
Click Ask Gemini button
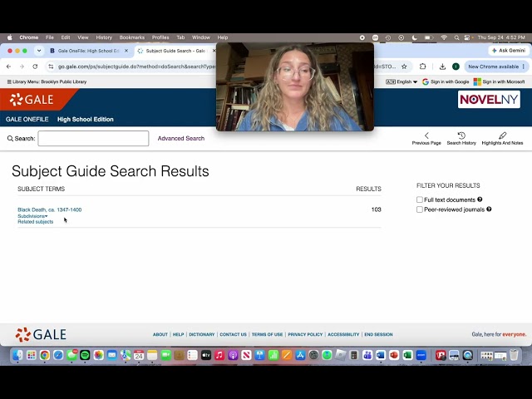click(508, 51)
